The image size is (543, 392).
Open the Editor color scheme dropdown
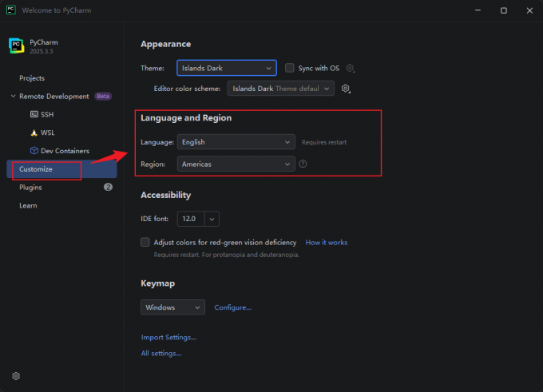click(x=281, y=89)
